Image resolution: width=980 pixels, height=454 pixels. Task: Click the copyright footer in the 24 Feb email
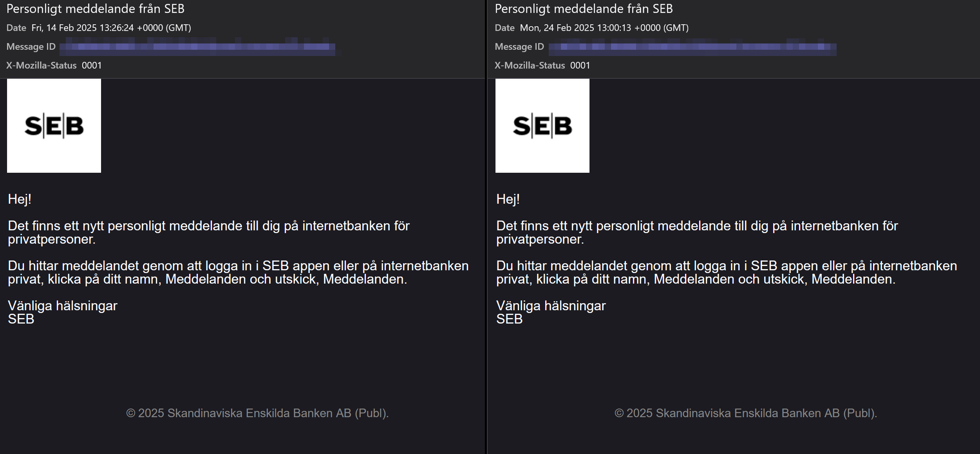(746, 413)
